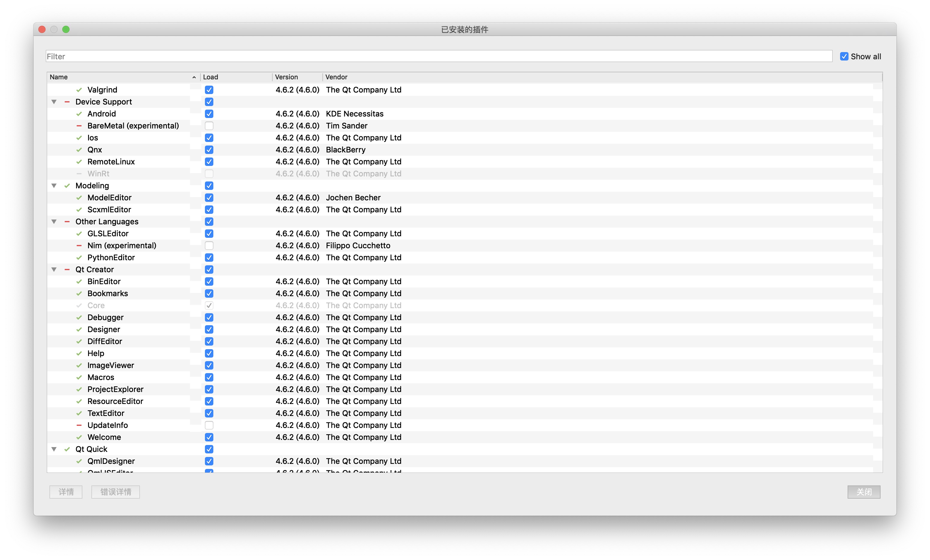930x560 pixels.
Task: Sort plugins by the Name column header
Action: coord(123,77)
